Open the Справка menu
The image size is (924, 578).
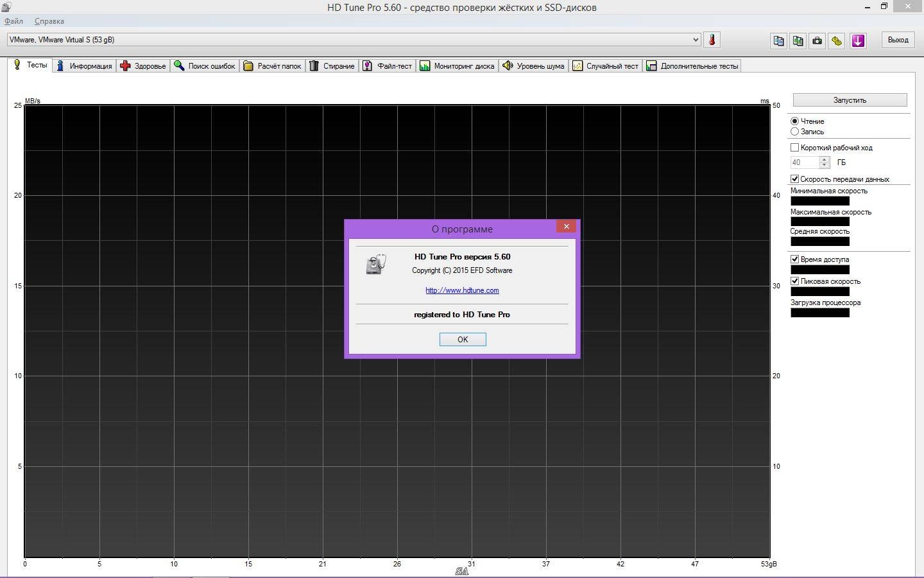[x=49, y=21]
